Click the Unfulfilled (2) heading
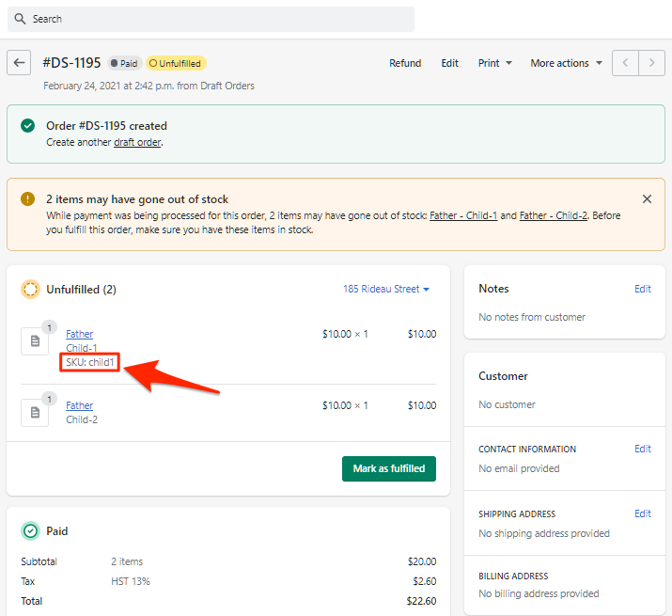 point(81,290)
